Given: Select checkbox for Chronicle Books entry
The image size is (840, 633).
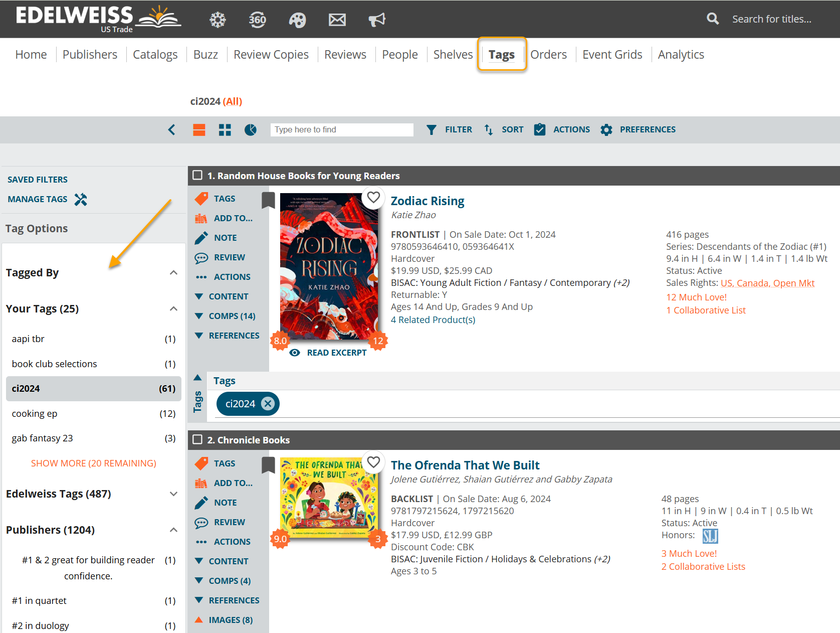Looking at the screenshot, I should (198, 439).
